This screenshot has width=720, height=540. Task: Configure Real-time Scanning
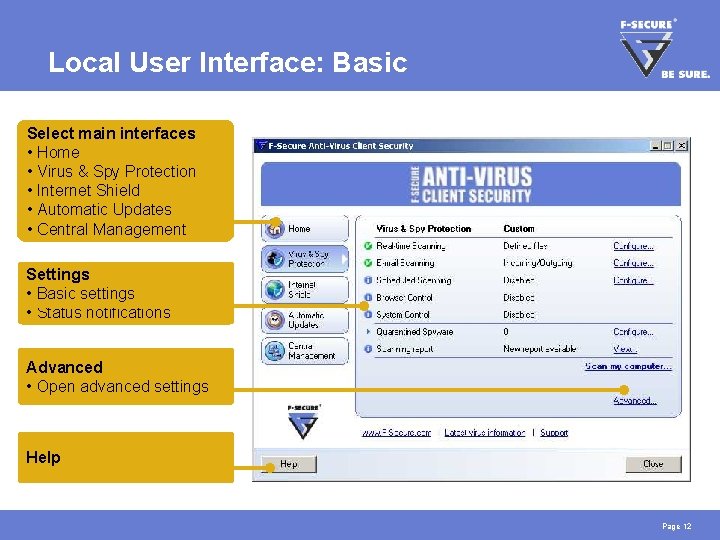click(x=633, y=246)
